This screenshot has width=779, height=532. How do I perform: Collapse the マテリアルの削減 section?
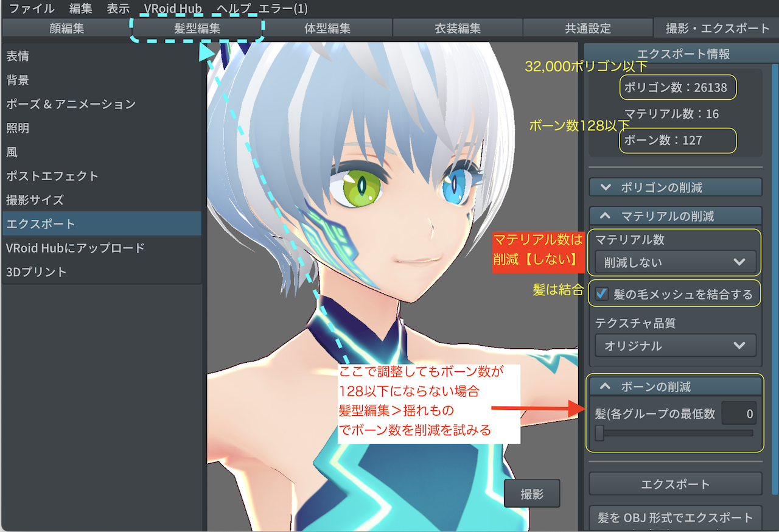675,215
